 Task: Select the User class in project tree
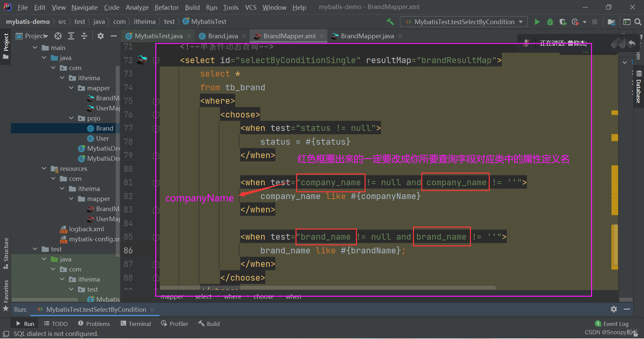click(102, 138)
